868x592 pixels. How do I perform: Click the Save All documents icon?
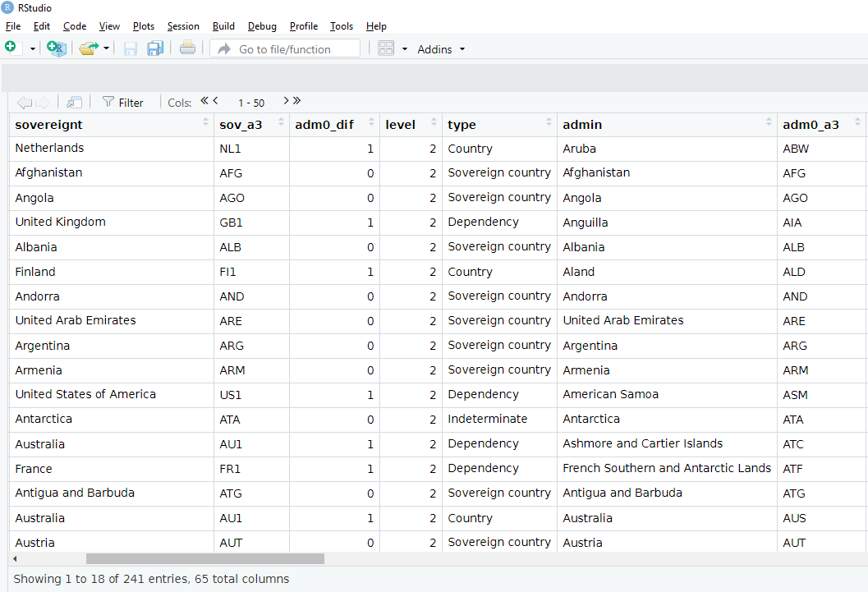[x=155, y=48]
